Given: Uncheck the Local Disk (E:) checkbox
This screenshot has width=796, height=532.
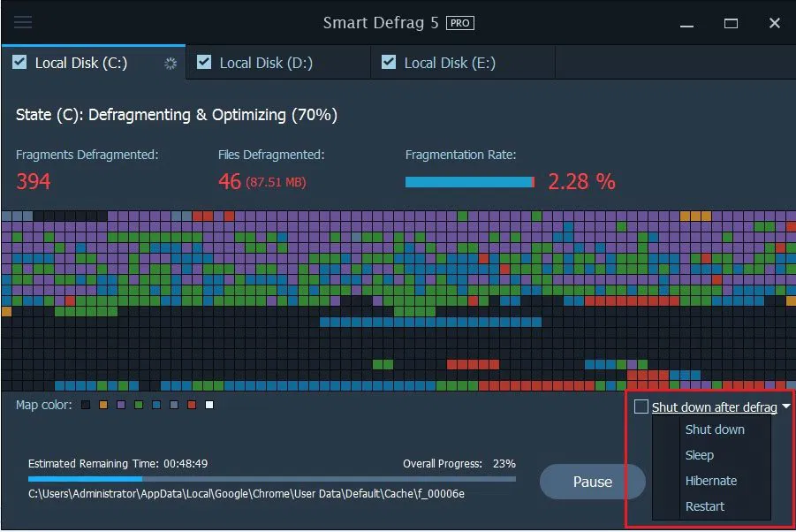Looking at the screenshot, I should click(x=389, y=63).
